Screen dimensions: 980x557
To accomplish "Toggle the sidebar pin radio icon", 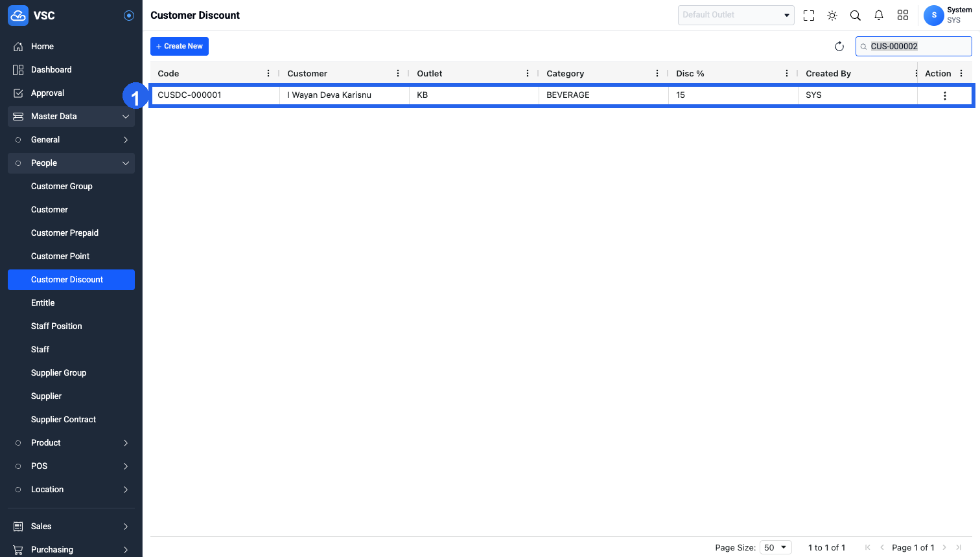I will point(129,16).
